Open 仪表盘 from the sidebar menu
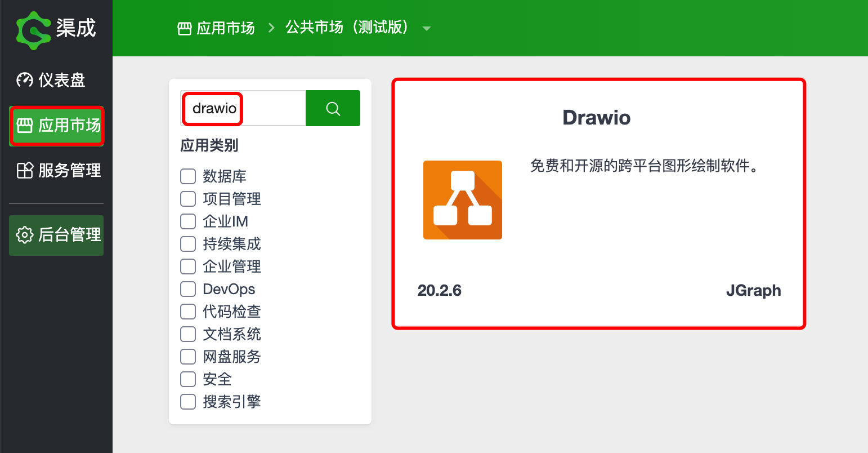868x453 pixels. coord(61,80)
